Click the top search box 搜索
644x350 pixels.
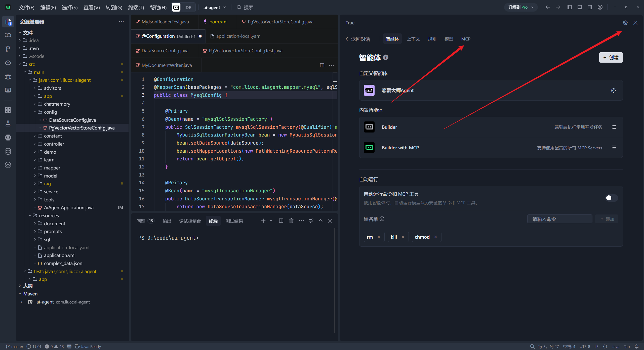(x=245, y=7)
